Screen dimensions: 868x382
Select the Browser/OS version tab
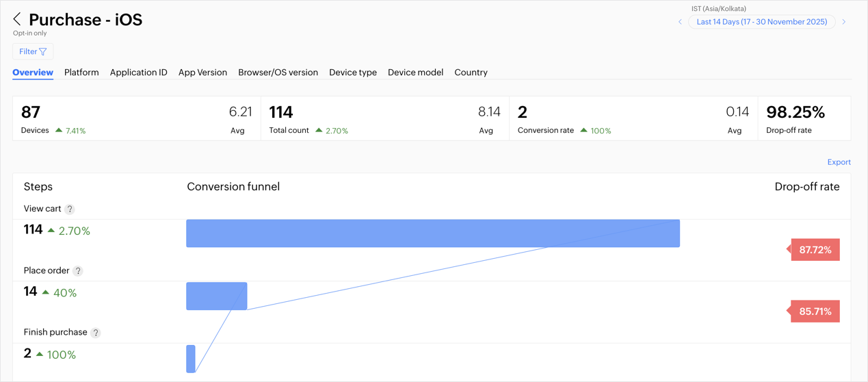(x=278, y=73)
